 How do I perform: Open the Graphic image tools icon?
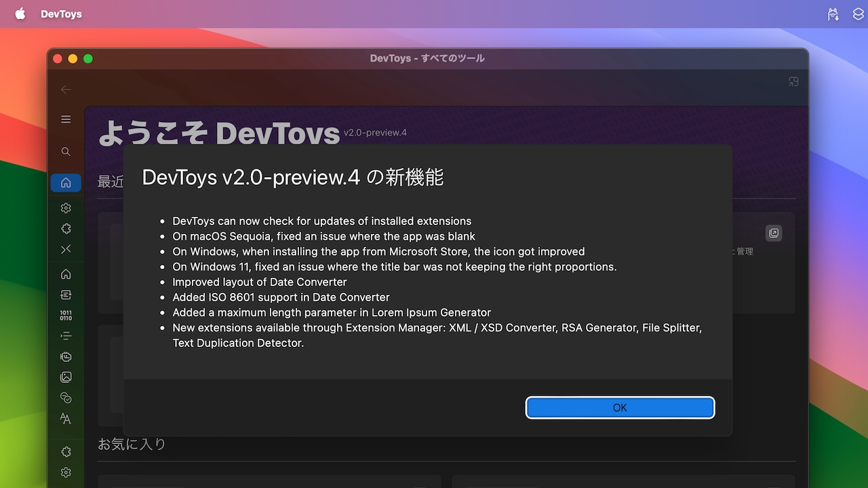tap(66, 377)
